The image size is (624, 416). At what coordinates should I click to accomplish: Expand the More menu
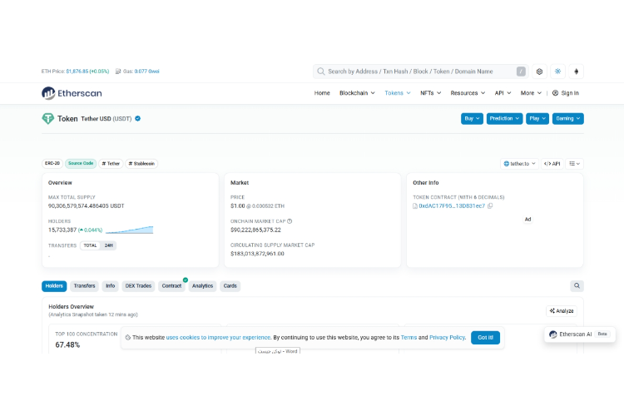pos(531,93)
